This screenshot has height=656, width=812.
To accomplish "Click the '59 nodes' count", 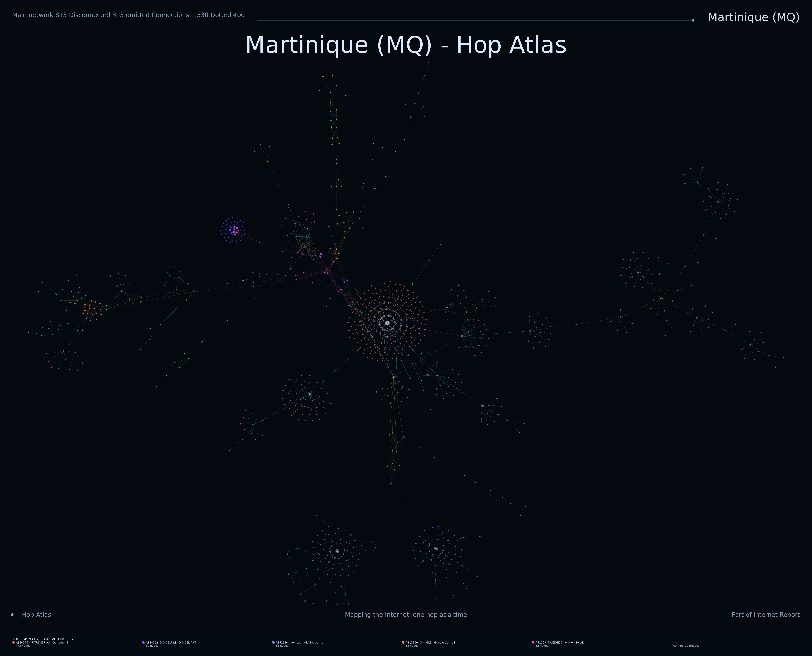I will (152, 646).
